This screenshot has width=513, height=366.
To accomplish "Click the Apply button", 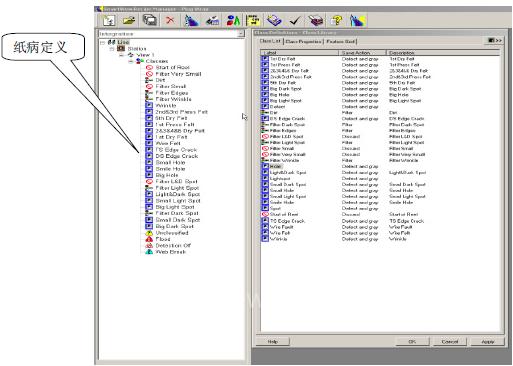I will click(487, 342).
